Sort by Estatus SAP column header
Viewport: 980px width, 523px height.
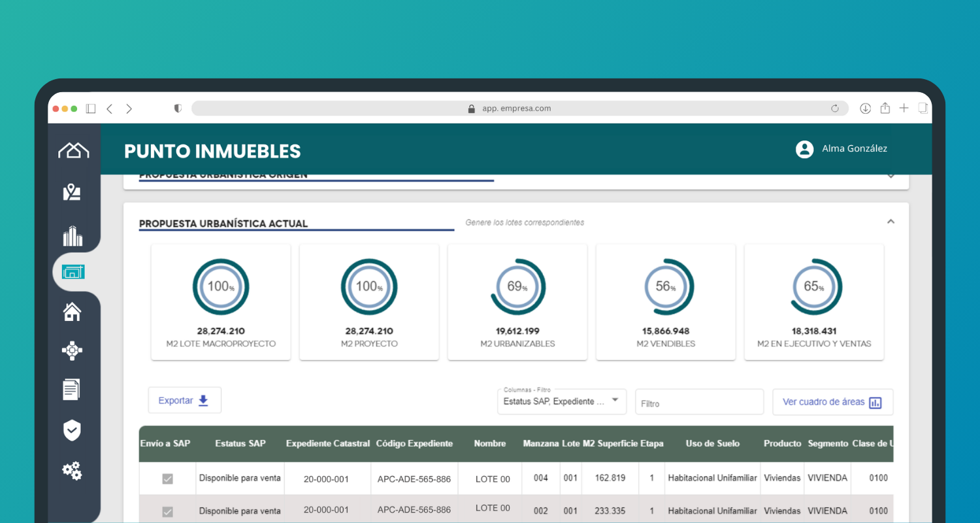tap(240, 443)
